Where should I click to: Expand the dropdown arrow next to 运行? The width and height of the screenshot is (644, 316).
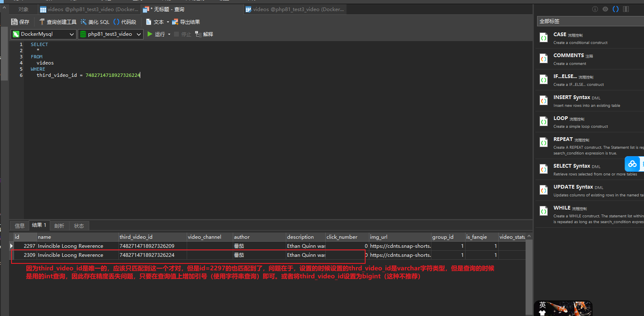169,35
